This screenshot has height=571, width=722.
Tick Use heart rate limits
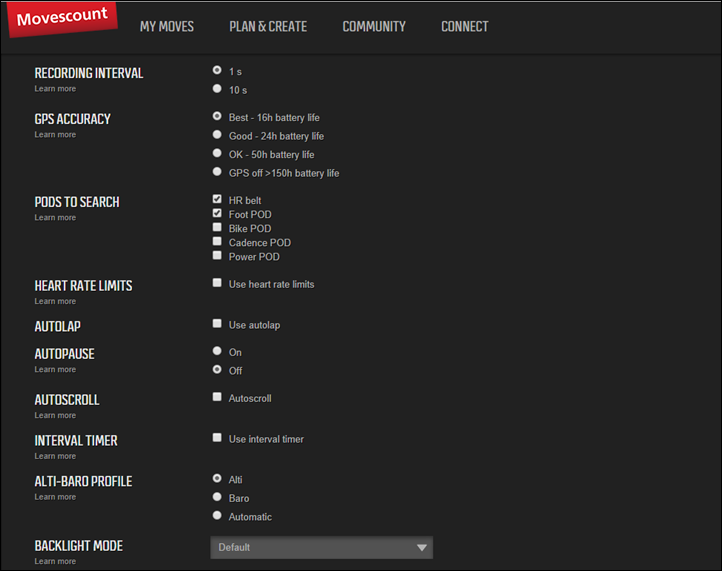[x=217, y=283]
